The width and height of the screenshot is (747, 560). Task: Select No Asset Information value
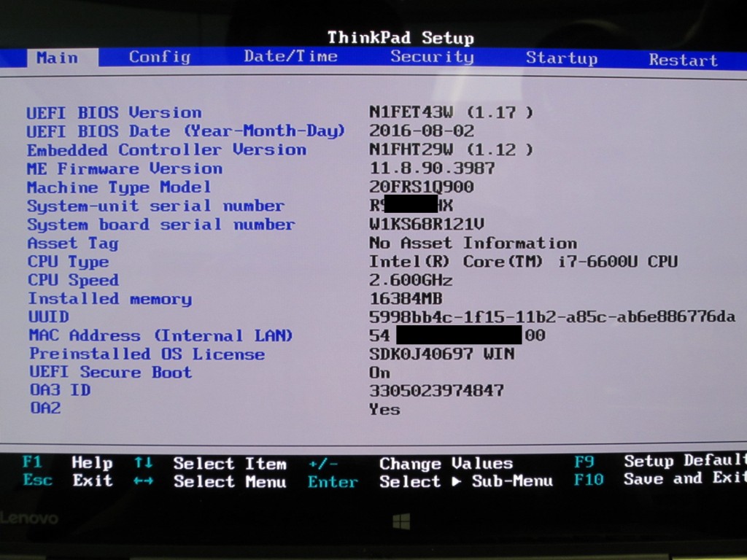point(473,243)
